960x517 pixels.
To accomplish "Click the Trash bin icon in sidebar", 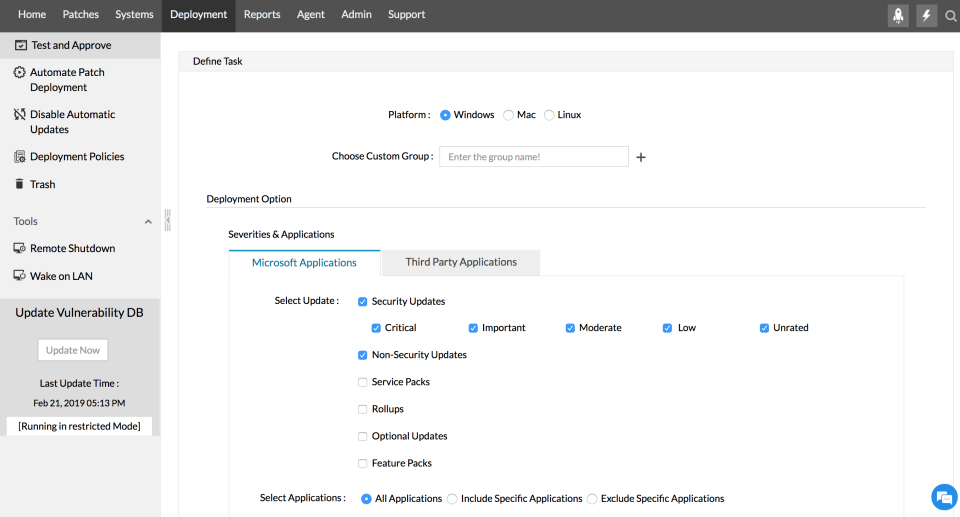I will coord(20,184).
